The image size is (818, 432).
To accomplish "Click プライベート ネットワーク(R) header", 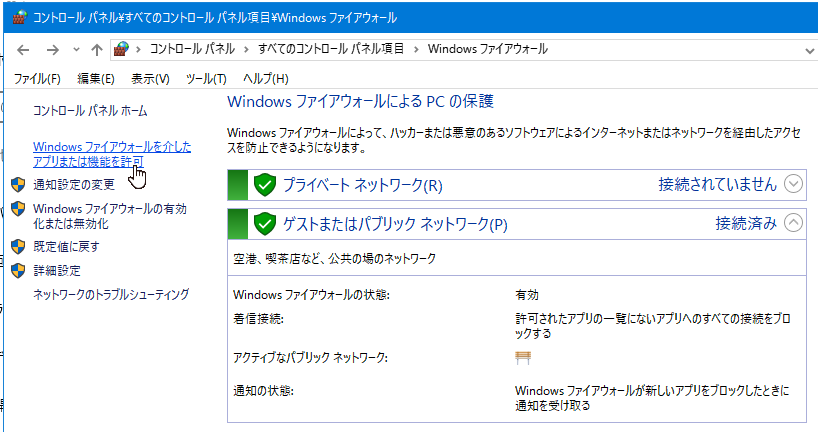I will click(363, 185).
